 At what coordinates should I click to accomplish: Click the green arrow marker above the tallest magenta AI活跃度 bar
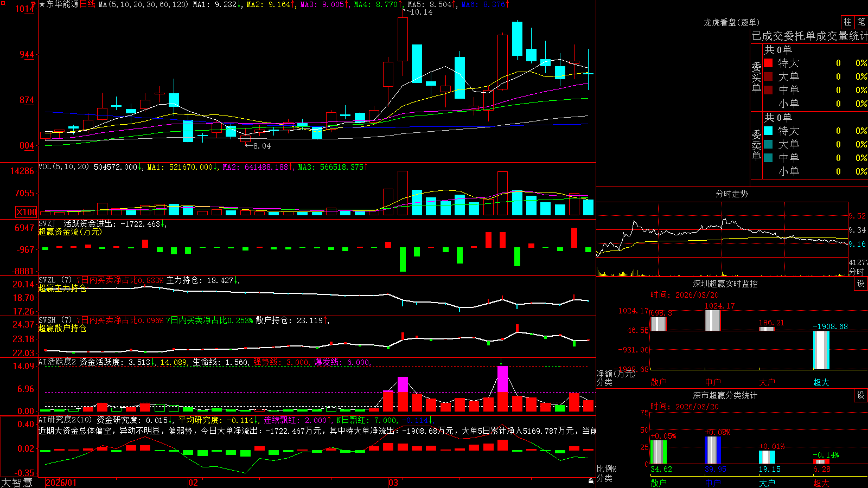pyautogui.click(x=501, y=362)
